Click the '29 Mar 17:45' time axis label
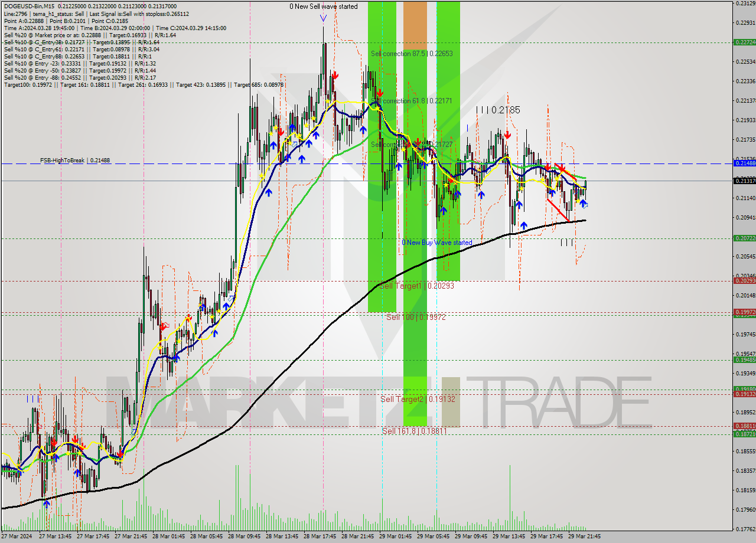Screen dimensions: 756x543 point(547,537)
